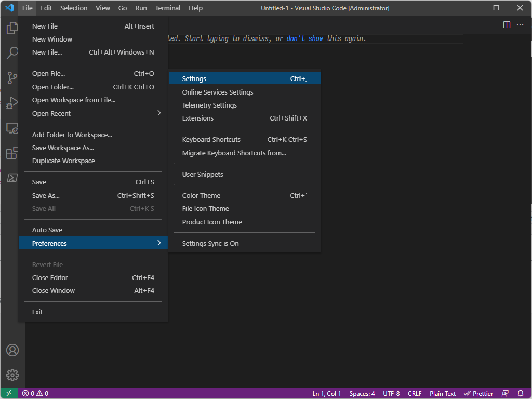Select Extensions in Preferences submenu

click(x=245, y=118)
